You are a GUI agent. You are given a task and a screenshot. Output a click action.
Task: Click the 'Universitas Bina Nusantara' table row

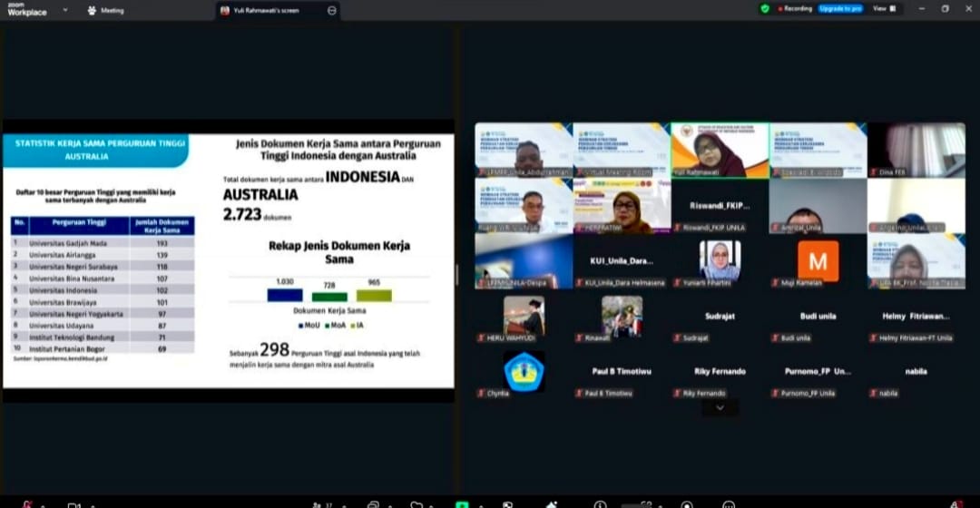point(103,278)
